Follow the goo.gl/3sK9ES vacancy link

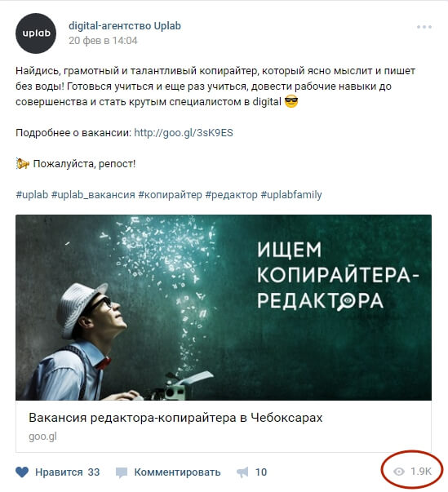point(184,133)
